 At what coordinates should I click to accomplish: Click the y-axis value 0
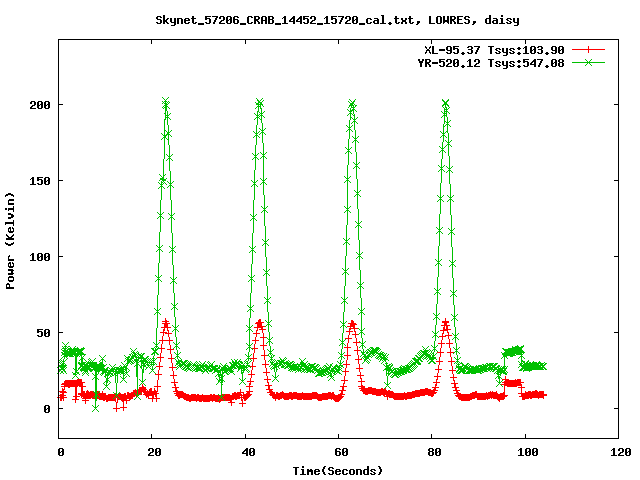[47, 409]
